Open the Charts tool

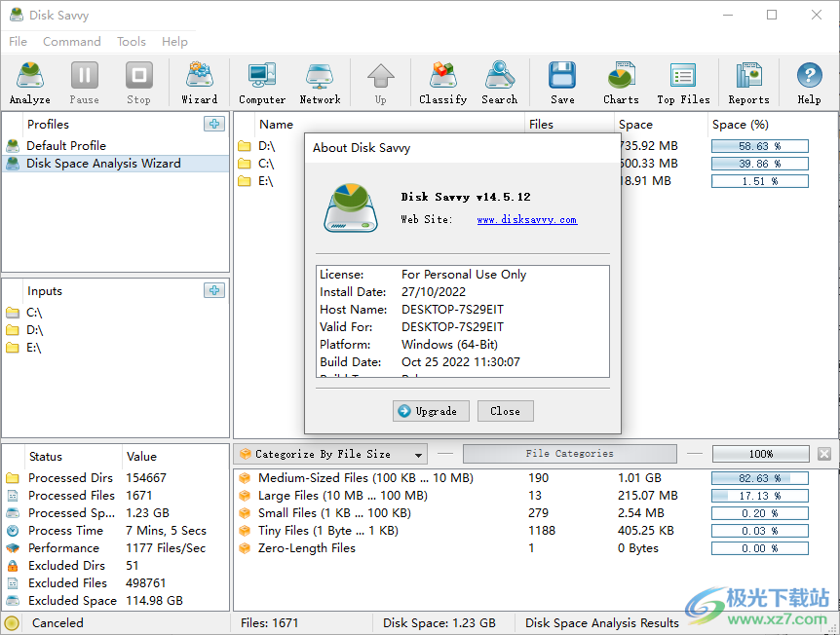pos(621,83)
